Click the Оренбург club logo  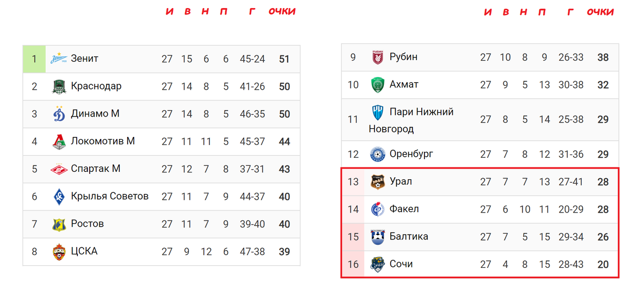pyautogui.click(x=378, y=155)
